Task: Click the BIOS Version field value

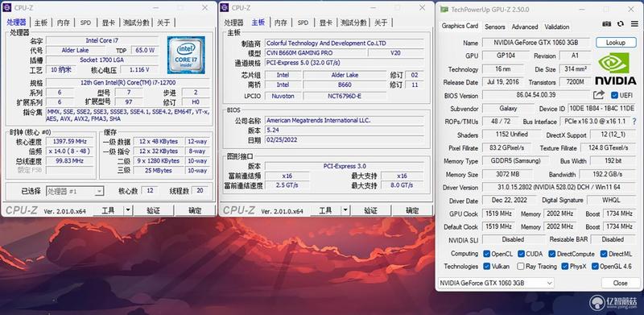Action: 535,95
